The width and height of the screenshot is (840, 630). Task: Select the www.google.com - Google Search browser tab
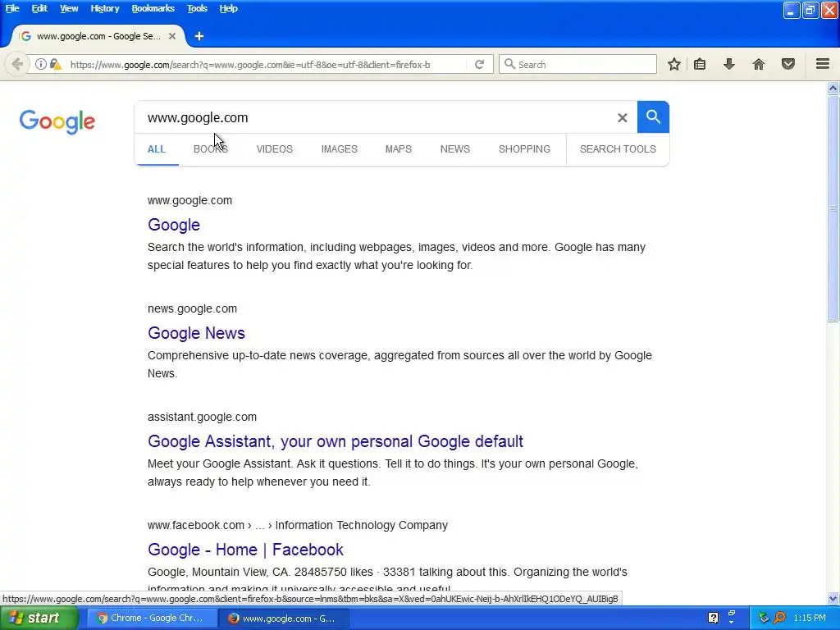98,36
